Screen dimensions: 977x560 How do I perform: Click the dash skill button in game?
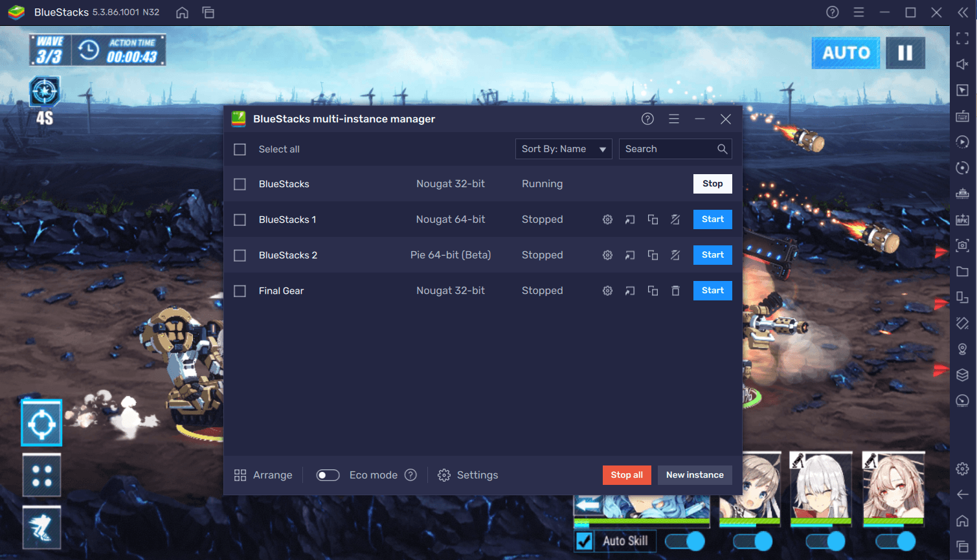[41, 528]
